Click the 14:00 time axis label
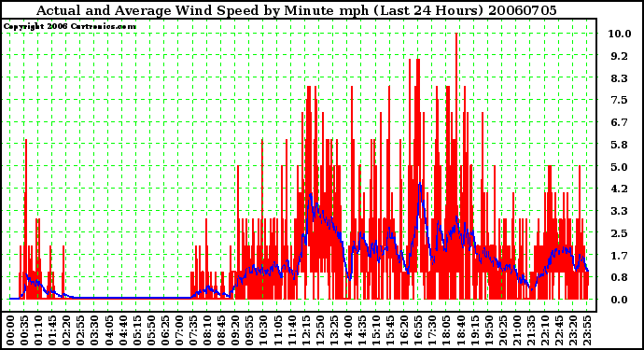 [x=348, y=330]
